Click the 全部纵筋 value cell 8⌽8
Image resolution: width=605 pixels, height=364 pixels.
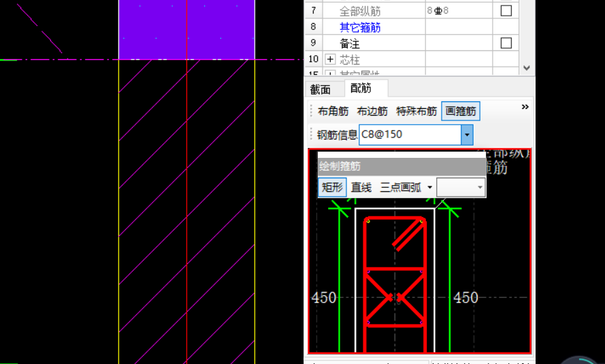459,11
